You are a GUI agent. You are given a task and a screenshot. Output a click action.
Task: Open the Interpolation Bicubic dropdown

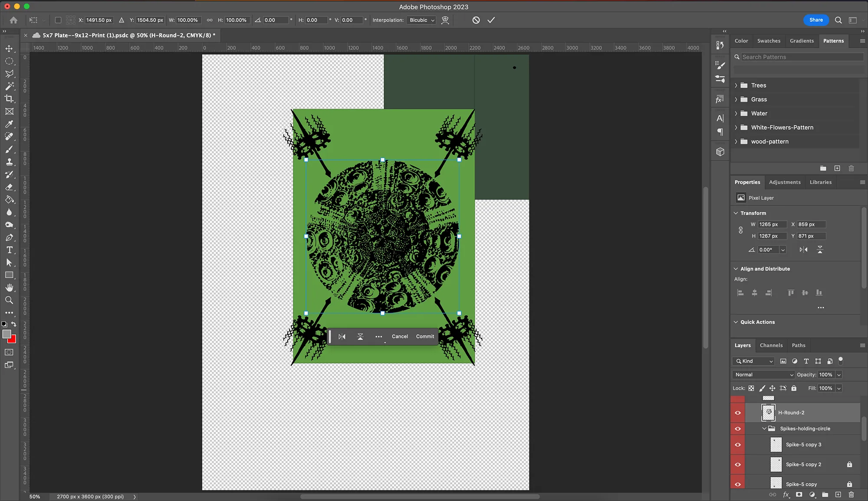coord(421,20)
